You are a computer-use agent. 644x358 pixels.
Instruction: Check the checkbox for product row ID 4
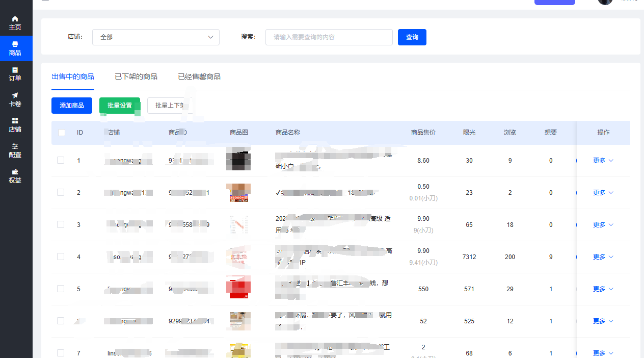pos(61,257)
